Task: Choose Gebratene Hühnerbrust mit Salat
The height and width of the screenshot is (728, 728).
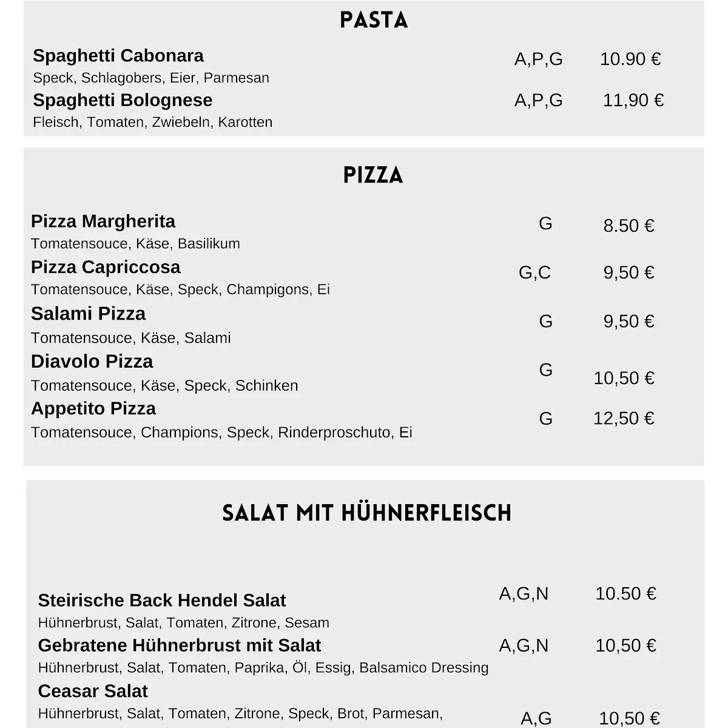Action: point(180,645)
